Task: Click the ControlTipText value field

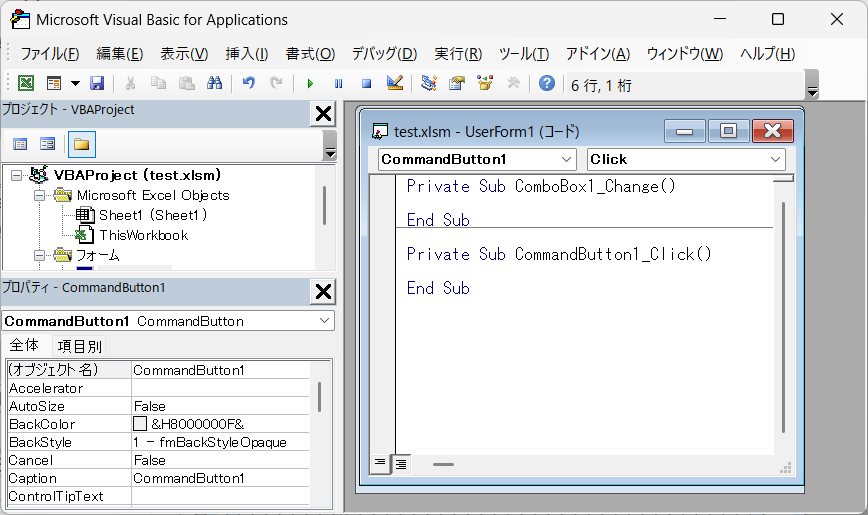Action: click(x=220, y=496)
